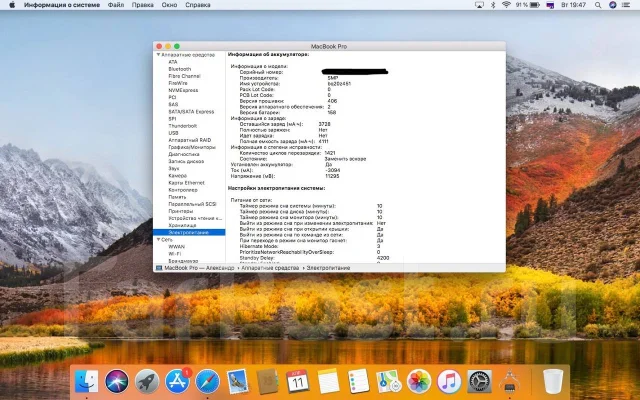Open Contacts book icon in Dock
Image resolution: width=640 pixels, height=400 pixels.
[x=267, y=381]
